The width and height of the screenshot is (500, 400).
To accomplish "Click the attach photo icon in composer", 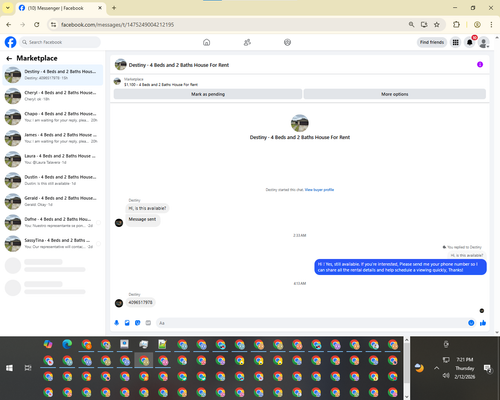I will (127, 323).
